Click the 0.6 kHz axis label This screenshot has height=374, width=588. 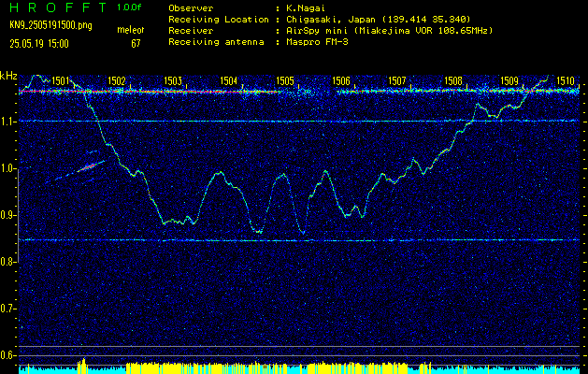(x=7, y=355)
